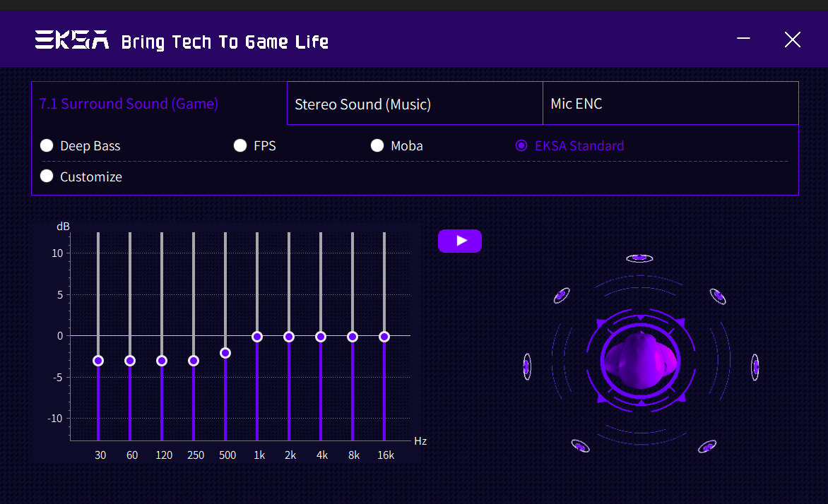Open the 7.1 Surround Sound (Game) tab
The height and width of the screenshot is (504, 828).
[x=159, y=104]
